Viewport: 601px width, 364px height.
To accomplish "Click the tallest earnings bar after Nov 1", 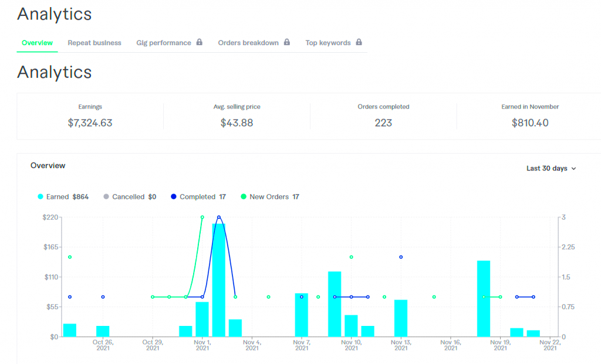I will click(x=219, y=280).
